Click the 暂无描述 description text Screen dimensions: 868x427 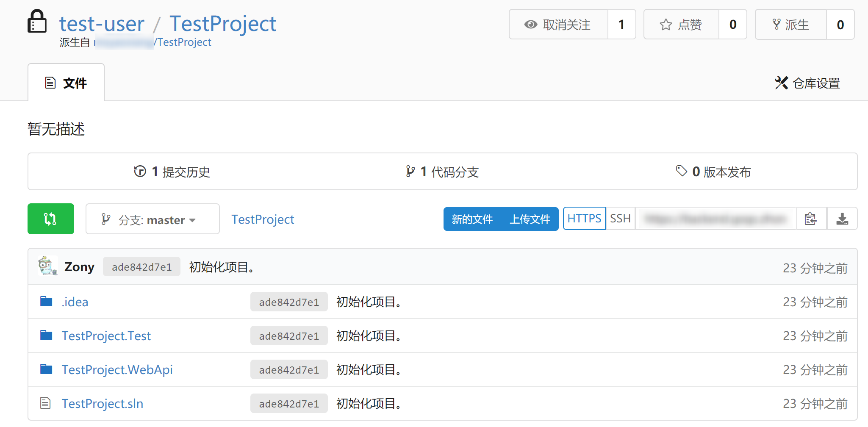56,129
